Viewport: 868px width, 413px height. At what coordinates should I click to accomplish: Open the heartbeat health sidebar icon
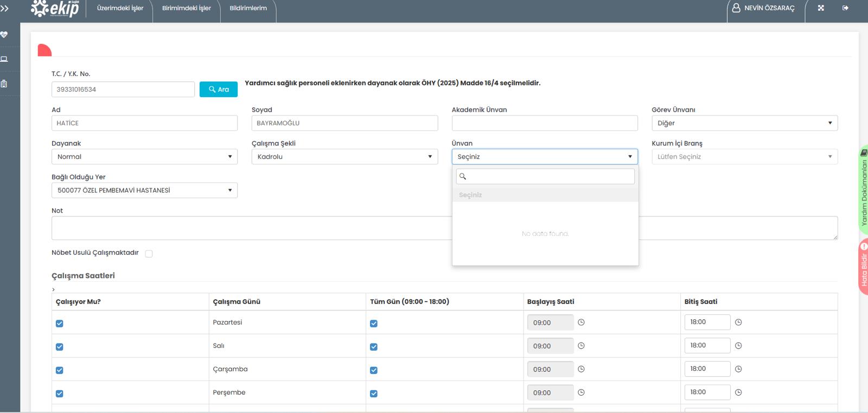click(x=4, y=35)
